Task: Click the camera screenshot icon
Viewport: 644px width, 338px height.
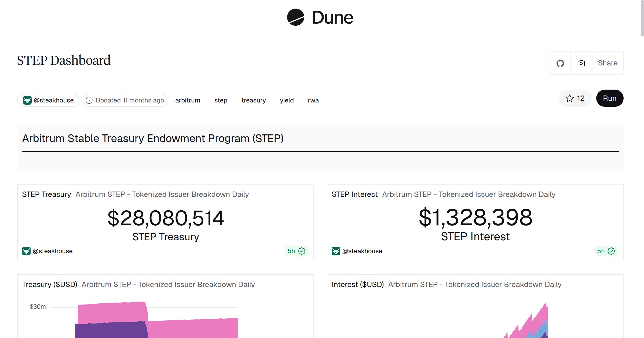Action: (581, 63)
